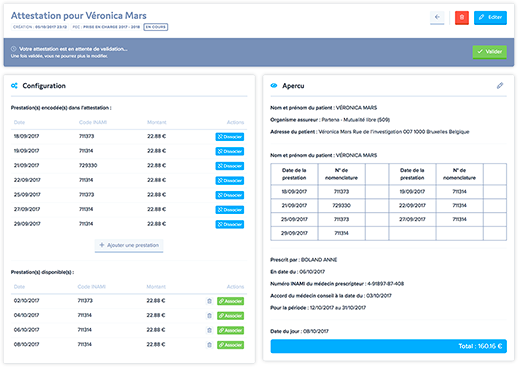
Task: Click the Configuration gears icon
Action: 14,86
